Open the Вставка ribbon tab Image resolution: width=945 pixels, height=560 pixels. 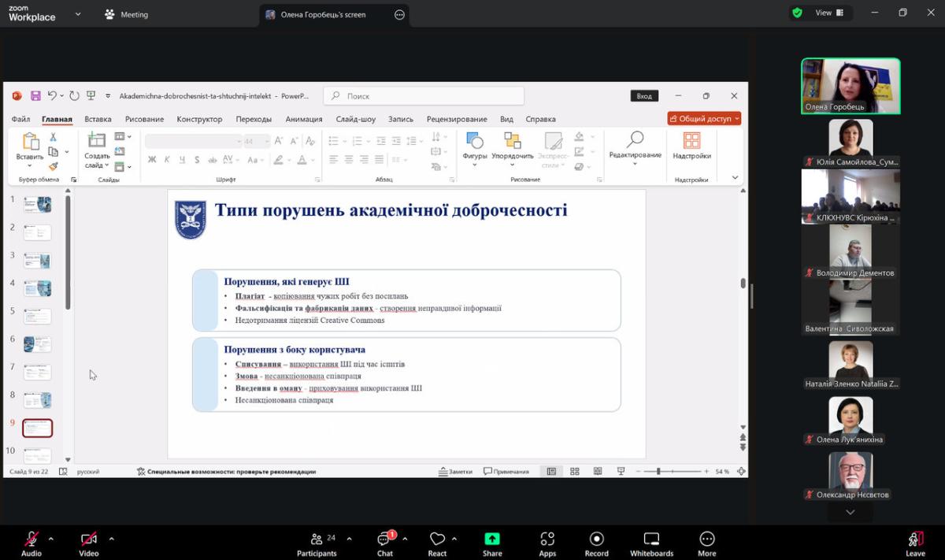pyautogui.click(x=98, y=119)
